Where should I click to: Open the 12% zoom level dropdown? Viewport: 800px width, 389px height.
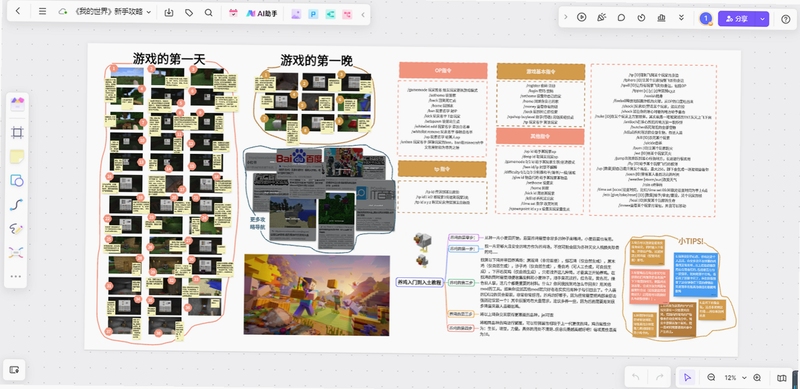pos(735,378)
